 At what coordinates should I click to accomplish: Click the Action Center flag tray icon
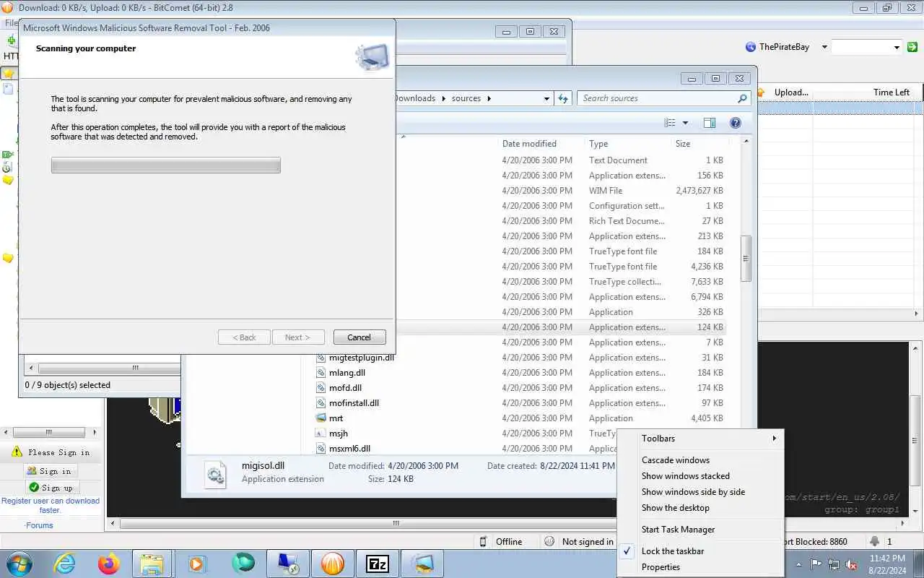[816, 564]
